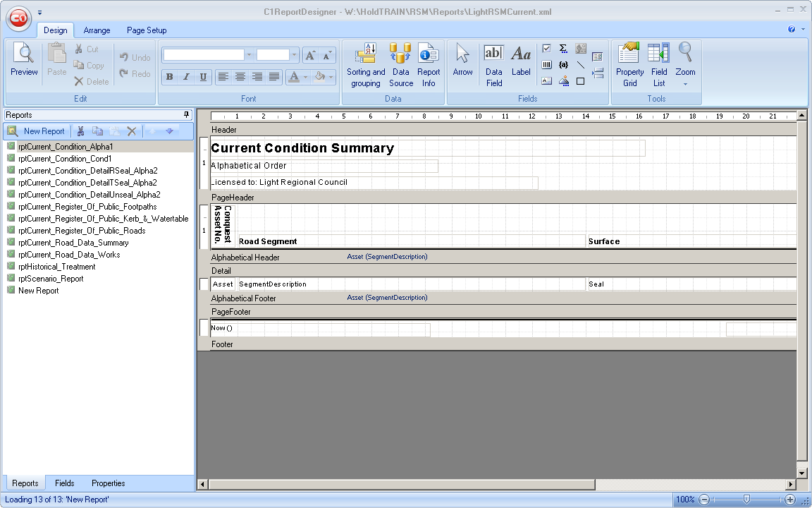Screen dimensions: 812x508
Task: Decrease font size with A-down button
Action: tap(327, 55)
